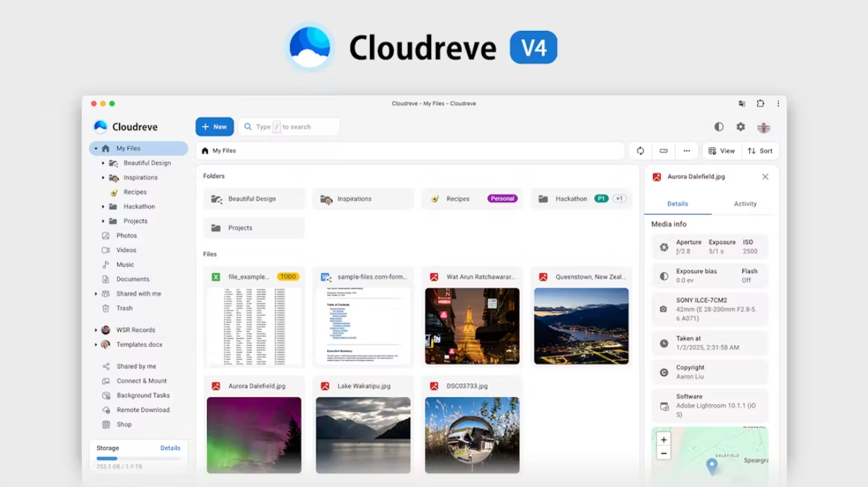Click the Personal tag on Recipes
868x487 pixels.
[x=502, y=199]
